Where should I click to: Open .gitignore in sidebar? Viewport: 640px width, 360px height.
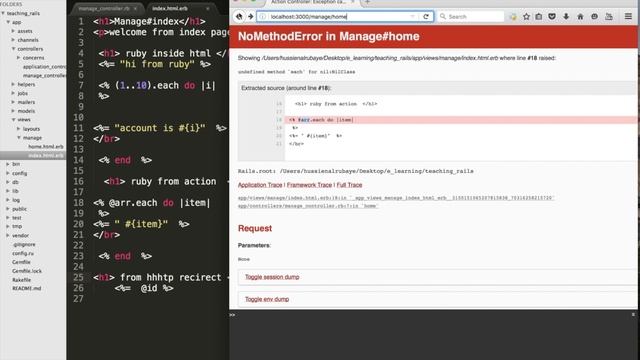click(24, 244)
